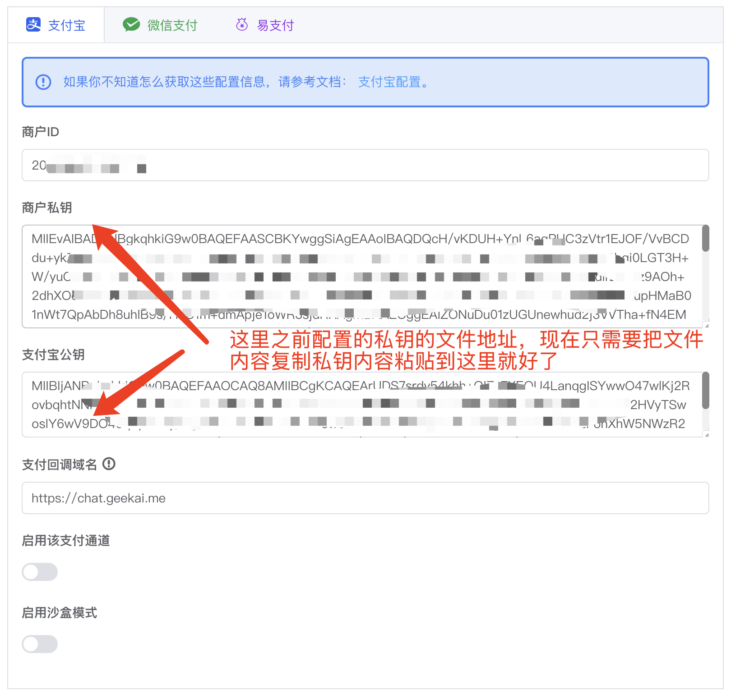Click inside the 支付宝公钥 text area
The width and height of the screenshot is (731, 700).
[361, 405]
